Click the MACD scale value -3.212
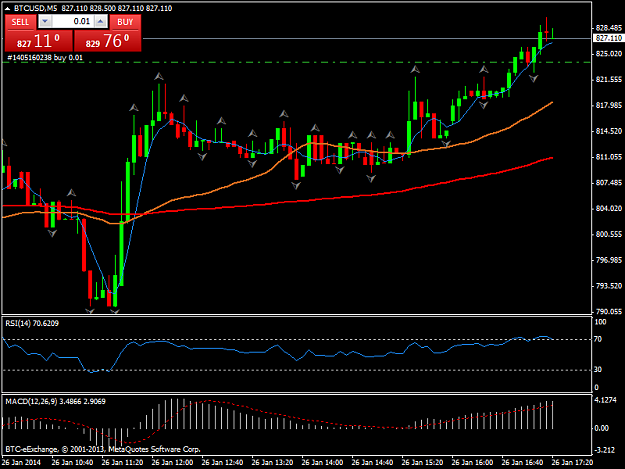 604,450
